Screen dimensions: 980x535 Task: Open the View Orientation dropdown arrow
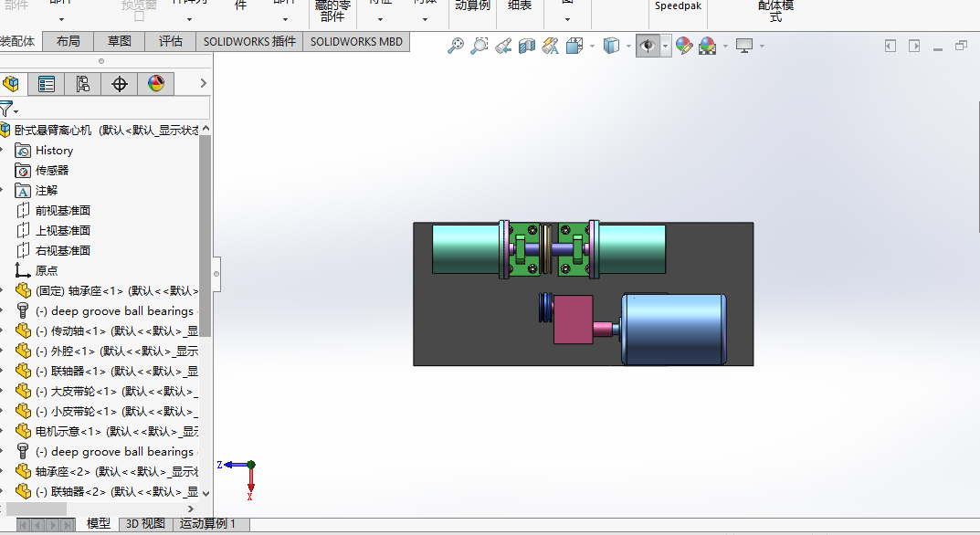592,46
